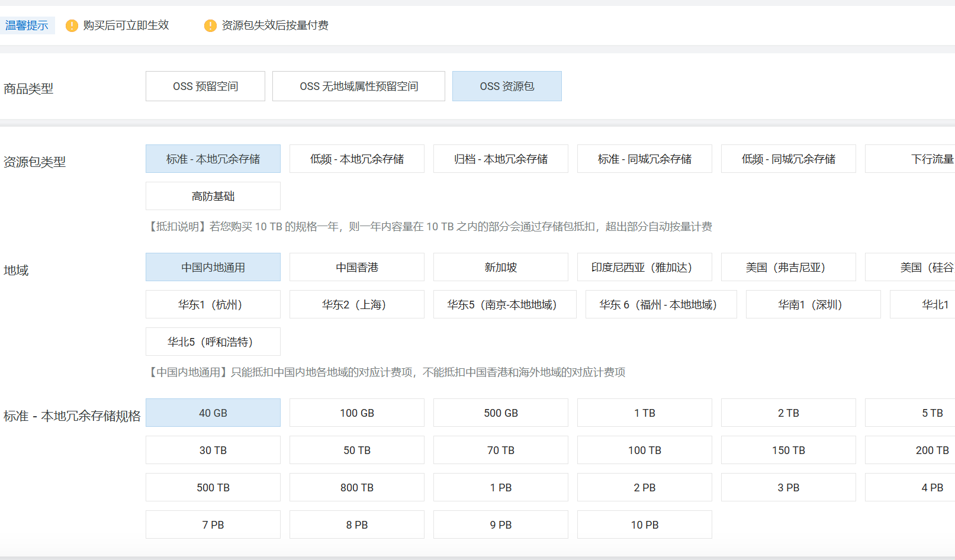Pick the 200 TB storage spec
Image resolution: width=955 pixels, height=560 pixels.
click(x=910, y=450)
